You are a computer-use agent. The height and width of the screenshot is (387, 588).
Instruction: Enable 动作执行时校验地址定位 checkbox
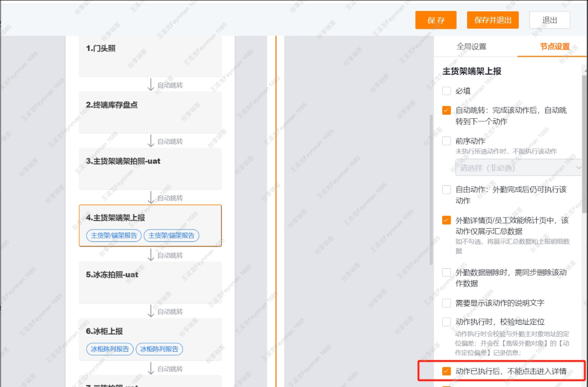tap(446, 322)
